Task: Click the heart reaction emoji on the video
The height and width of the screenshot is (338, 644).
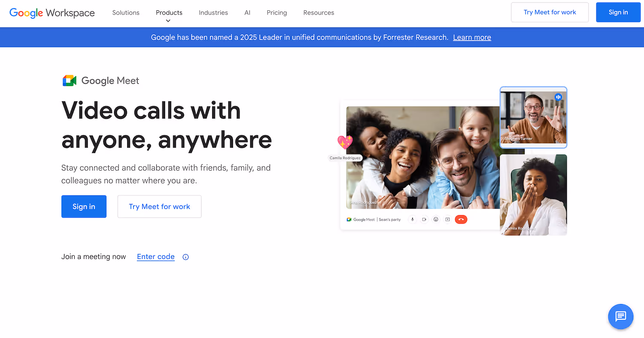Action: click(345, 142)
